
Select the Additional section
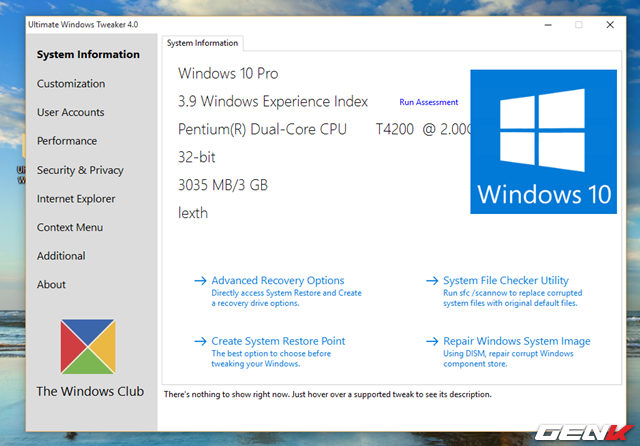[61, 256]
